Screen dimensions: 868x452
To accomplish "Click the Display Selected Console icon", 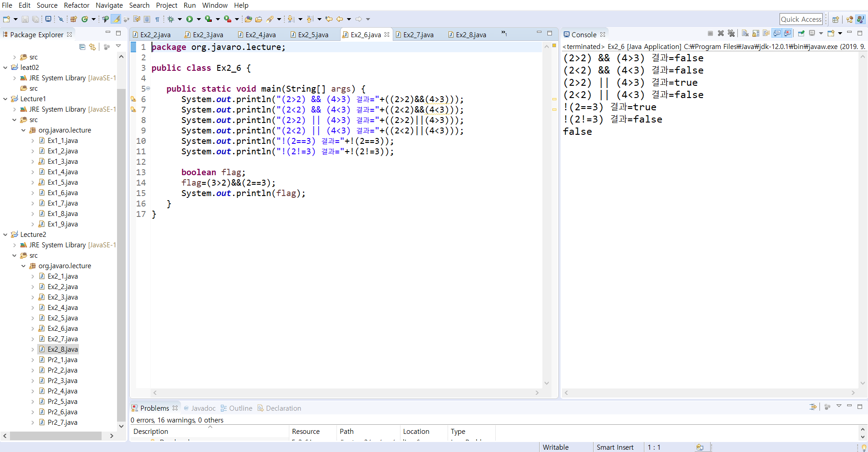I will (x=813, y=34).
